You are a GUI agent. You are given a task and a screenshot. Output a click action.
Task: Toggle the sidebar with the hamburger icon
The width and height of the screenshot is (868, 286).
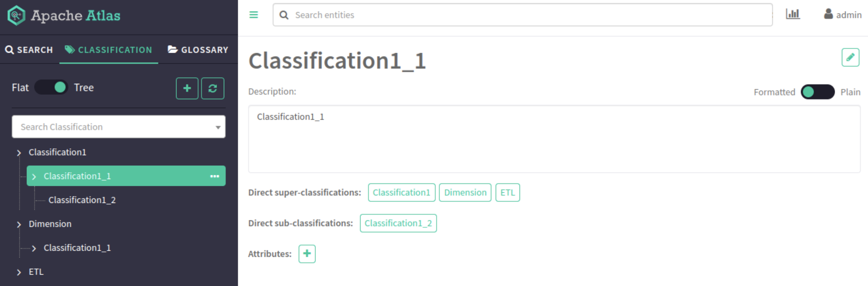tap(253, 15)
